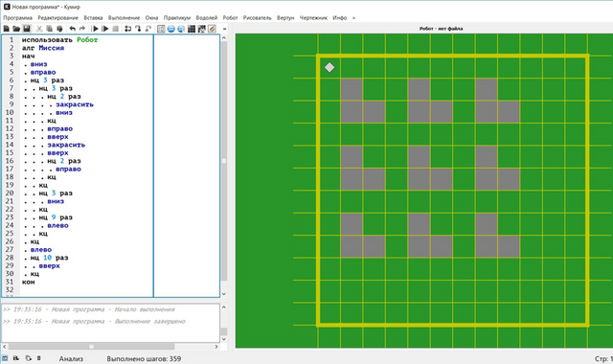Stop execution with the square Stop icon
613x364 pixels.
(x=115, y=29)
